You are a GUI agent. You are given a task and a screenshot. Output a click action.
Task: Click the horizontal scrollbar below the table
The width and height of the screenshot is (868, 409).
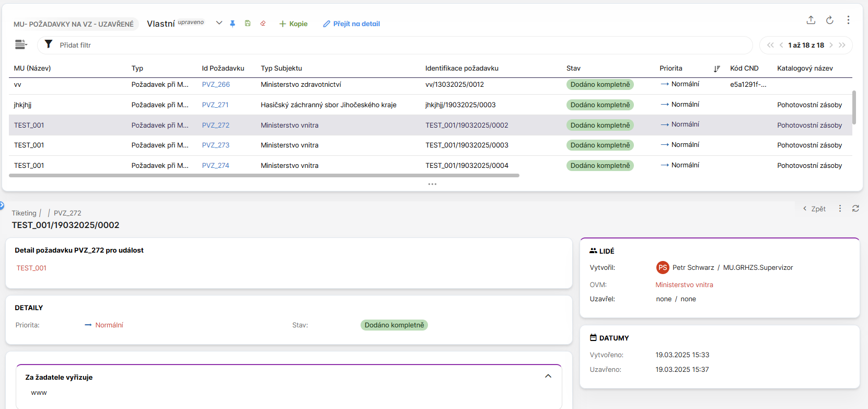264,176
